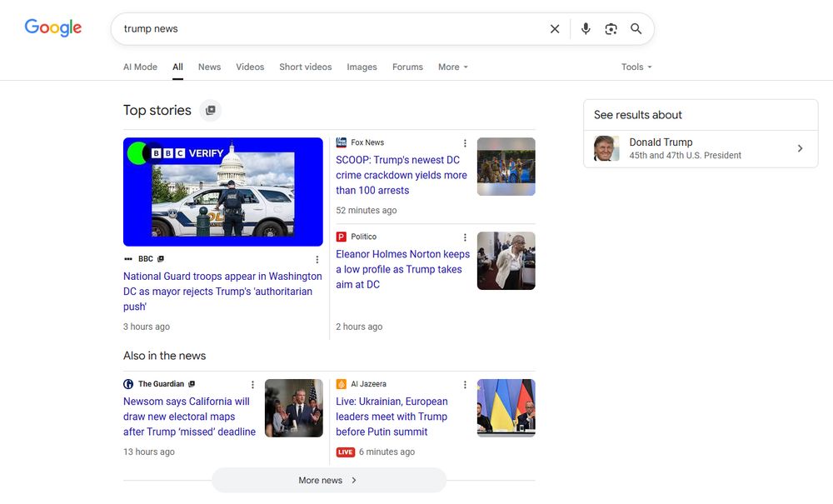Open Newsom California electoral maps headline
The width and height of the screenshot is (833, 504).
(189, 417)
